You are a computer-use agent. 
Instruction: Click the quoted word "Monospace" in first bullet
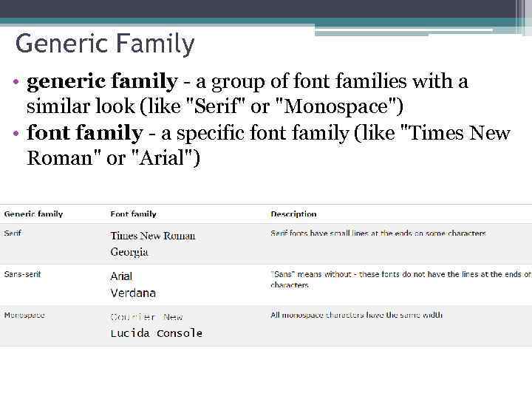336,106
